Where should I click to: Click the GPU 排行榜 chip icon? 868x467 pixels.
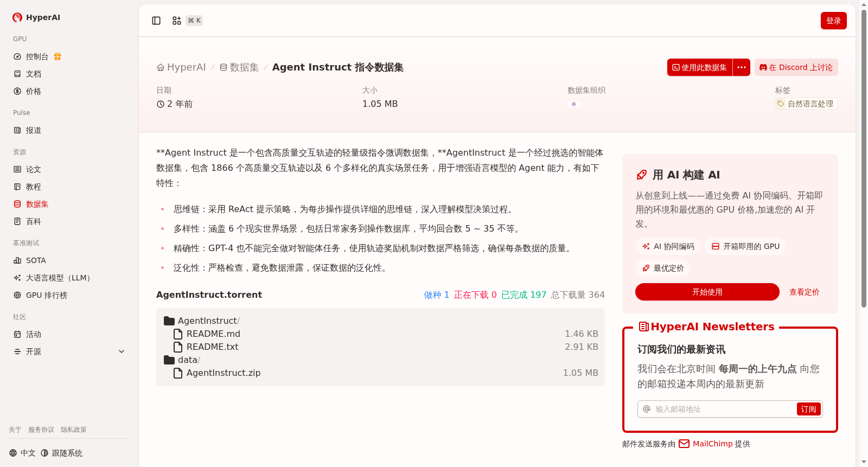17,295
